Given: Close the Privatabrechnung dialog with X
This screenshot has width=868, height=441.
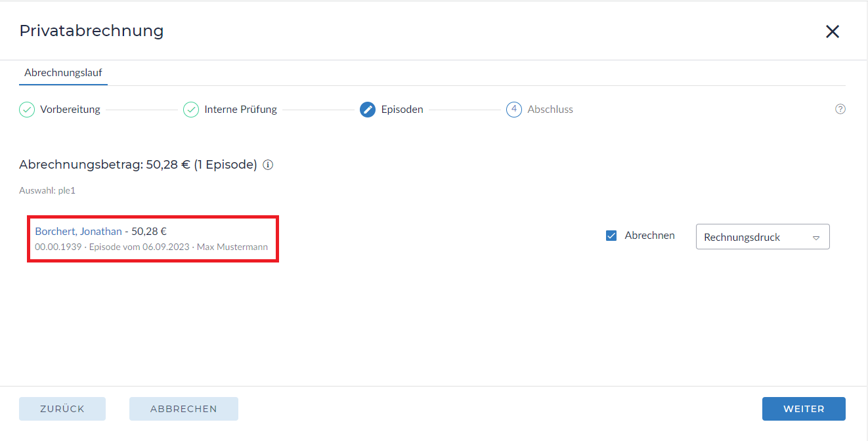Looking at the screenshot, I should 832,31.
